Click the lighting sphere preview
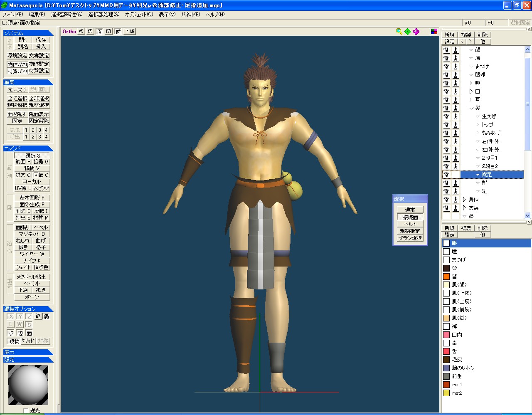The width and height of the screenshot is (532, 415). pyautogui.click(x=28, y=385)
